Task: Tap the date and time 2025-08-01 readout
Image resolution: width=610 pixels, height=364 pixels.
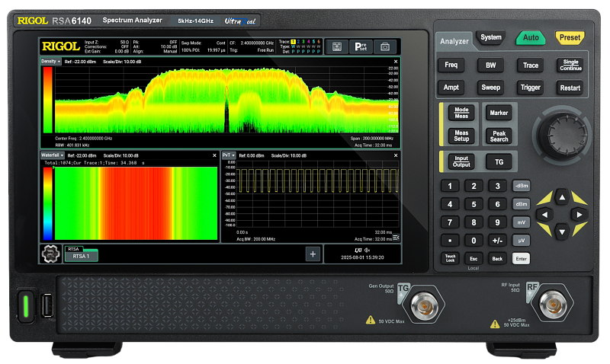Action: click(362, 257)
